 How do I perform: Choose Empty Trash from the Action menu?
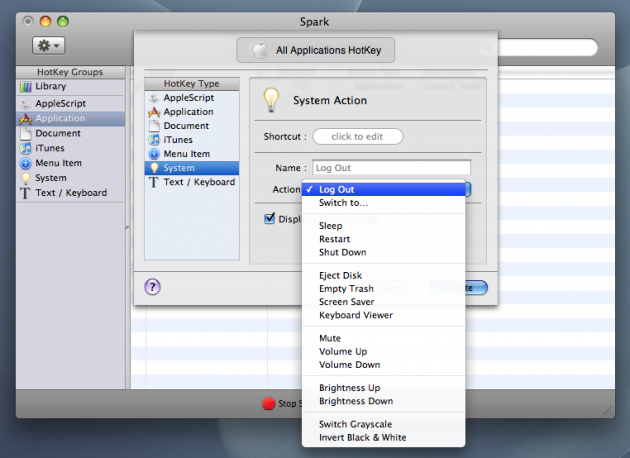pyautogui.click(x=384, y=289)
